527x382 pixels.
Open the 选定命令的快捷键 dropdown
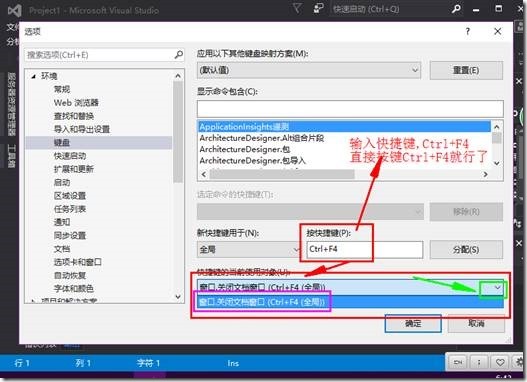(x=310, y=212)
